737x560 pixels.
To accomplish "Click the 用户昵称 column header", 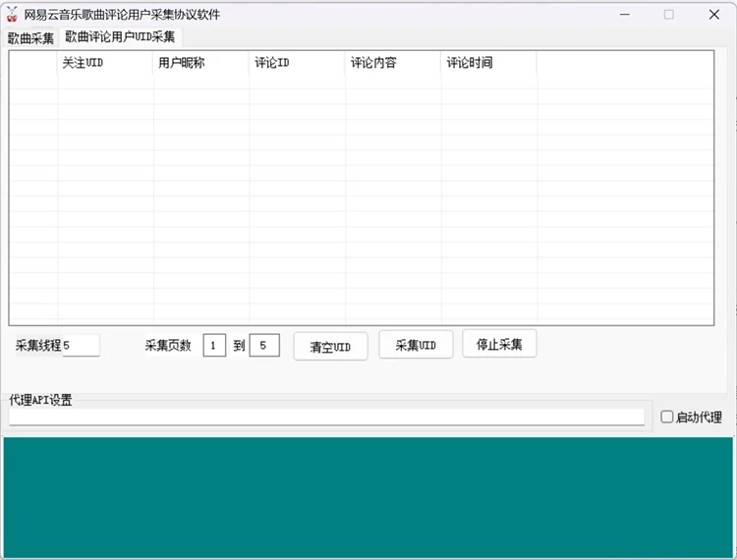I will click(x=200, y=63).
